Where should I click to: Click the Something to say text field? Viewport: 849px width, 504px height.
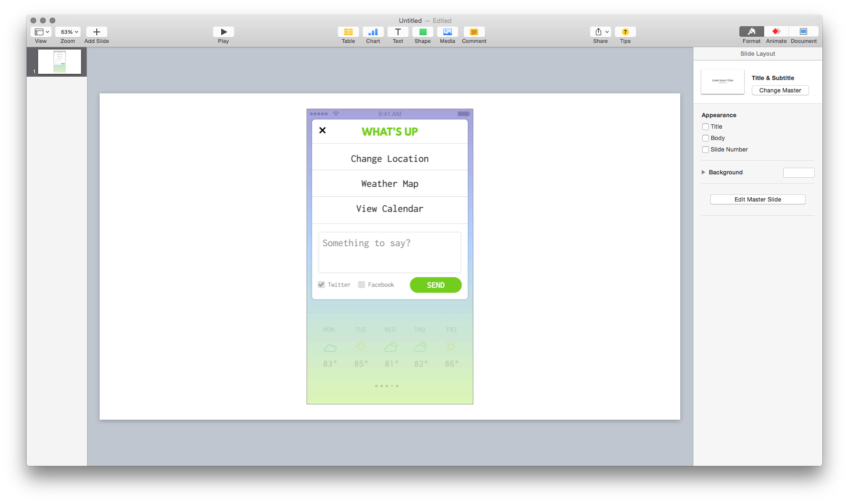point(389,252)
